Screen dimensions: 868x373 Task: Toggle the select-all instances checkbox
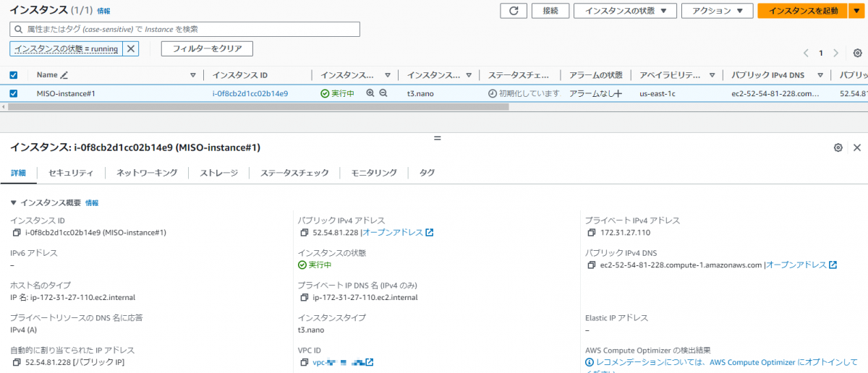point(14,75)
